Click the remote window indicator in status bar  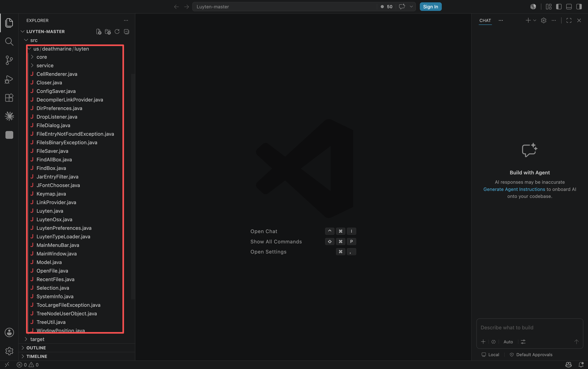pyautogui.click(x=7, y=365)
